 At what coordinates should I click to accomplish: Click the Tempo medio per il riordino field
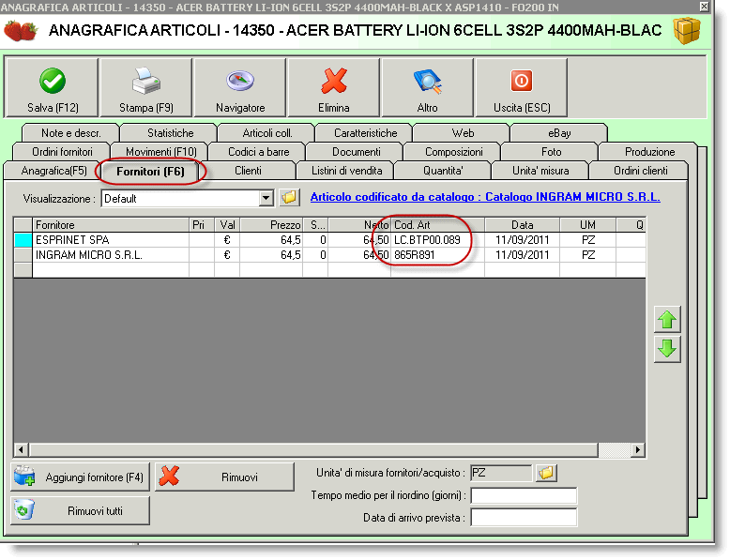pos(523,495)
